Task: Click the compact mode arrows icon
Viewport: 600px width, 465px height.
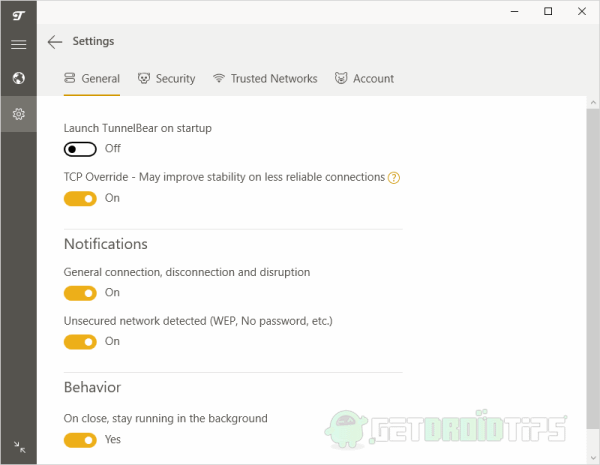Action: [x=19, y=447]
